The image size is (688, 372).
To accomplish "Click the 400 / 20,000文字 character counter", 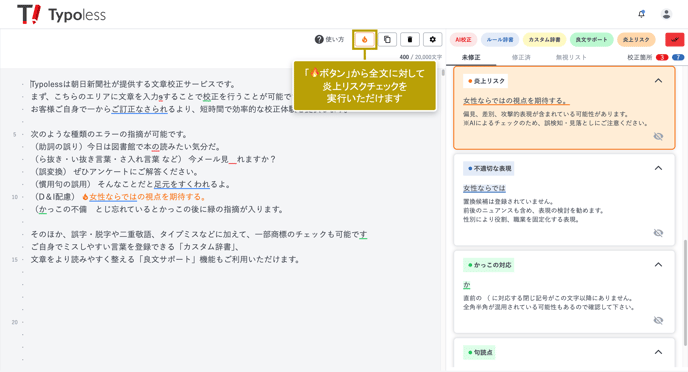I will click(420, 57).
